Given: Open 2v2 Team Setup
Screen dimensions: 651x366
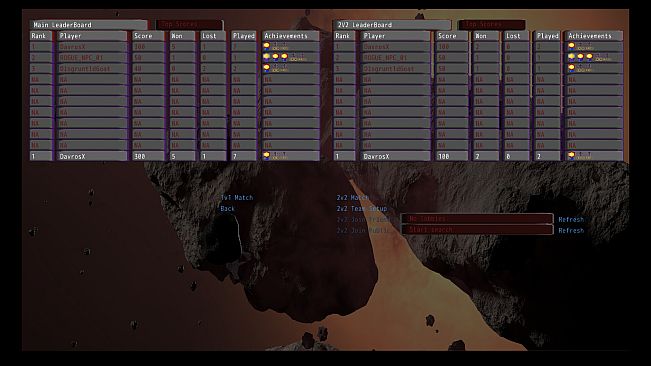Looking at the screenshot, I should point(362,208).
